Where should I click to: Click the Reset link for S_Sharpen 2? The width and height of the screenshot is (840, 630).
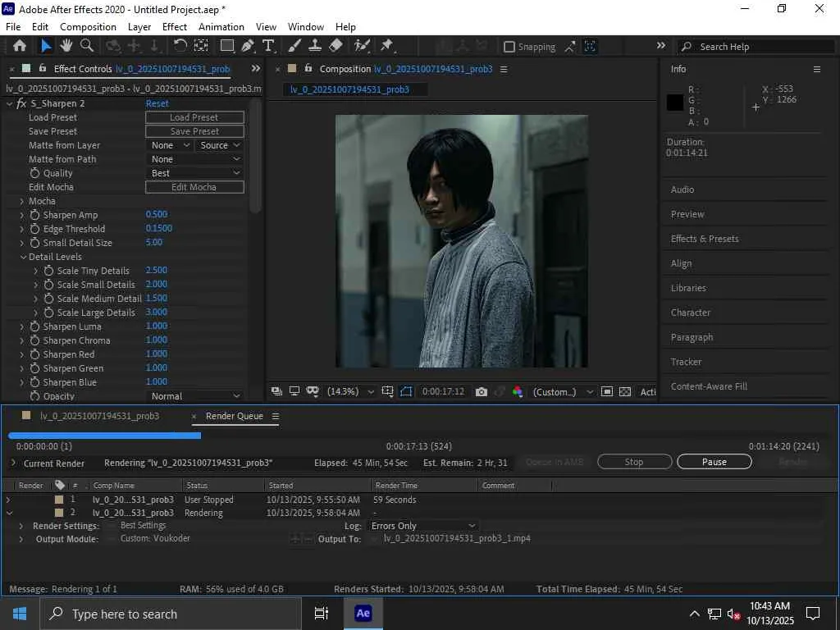tap(157, 103)
